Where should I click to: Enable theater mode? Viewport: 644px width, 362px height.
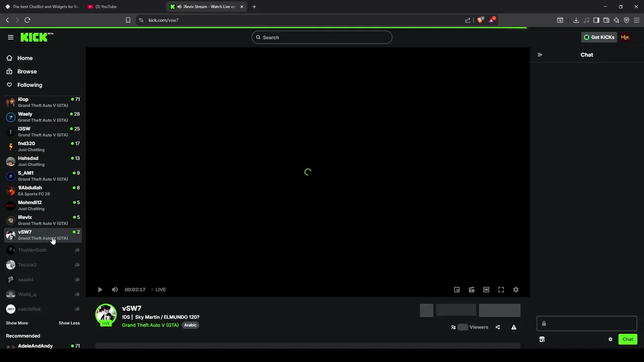[486, 290]
